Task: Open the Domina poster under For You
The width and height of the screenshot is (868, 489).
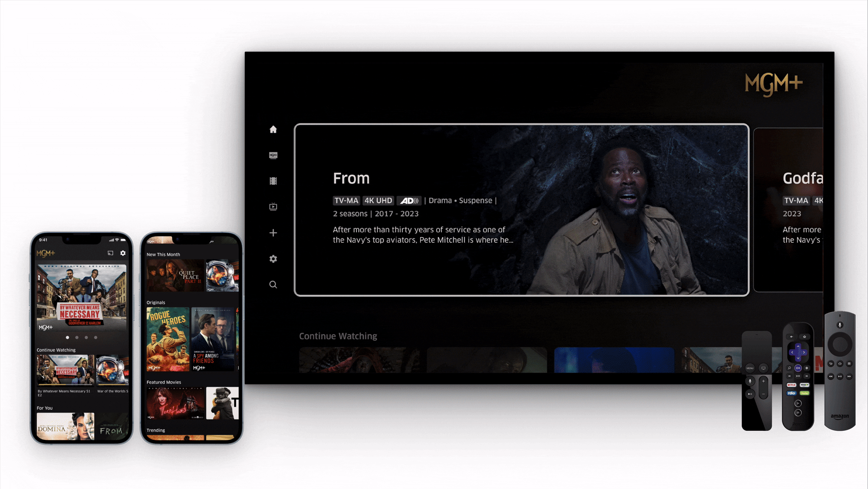Action: pyautogui.click(x=65, y=426)
